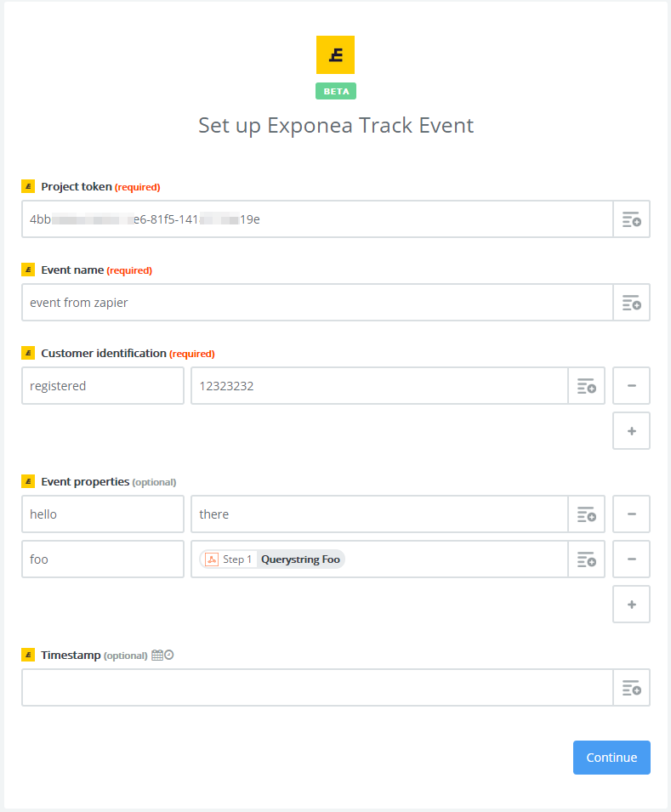Click the 'Customer identification' label text
Screen dimensions: 671x812
[104, 353]
